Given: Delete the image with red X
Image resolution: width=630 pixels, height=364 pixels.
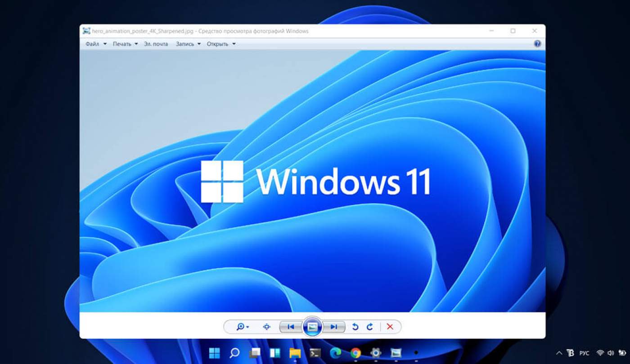Looking at the screenshot, I should click(x=390, y=327).
